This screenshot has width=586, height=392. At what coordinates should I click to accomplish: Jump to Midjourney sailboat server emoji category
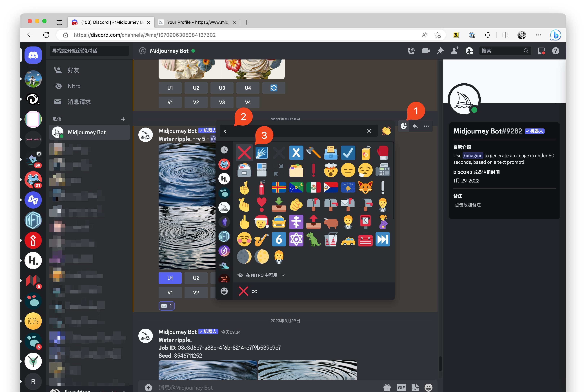tap(224, 208)
